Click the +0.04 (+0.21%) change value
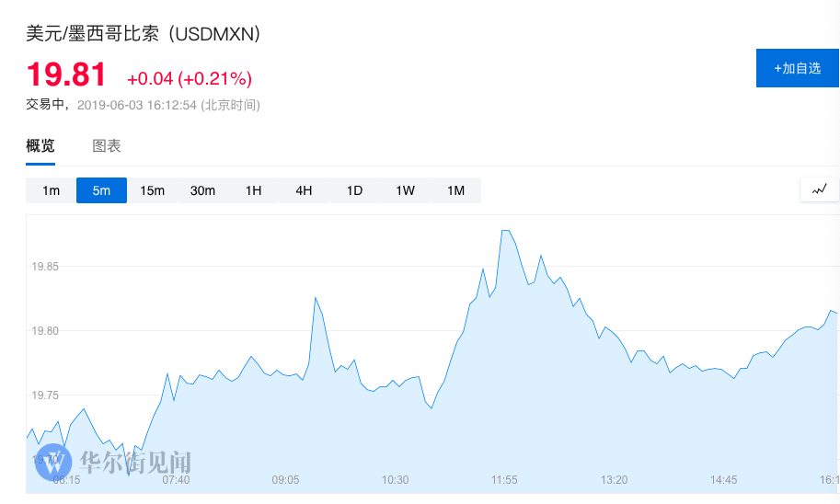840x504 pixels. point(189,78)
